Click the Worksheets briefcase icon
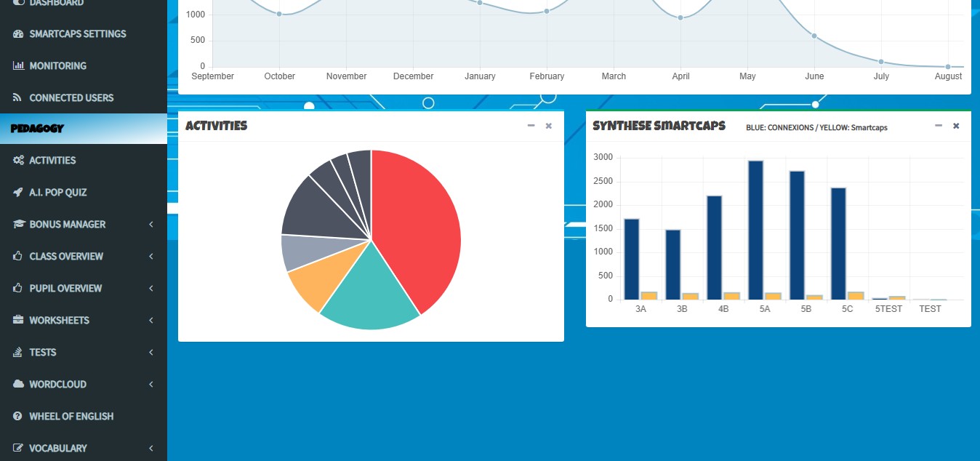The image size is (980, 461). 18,321
